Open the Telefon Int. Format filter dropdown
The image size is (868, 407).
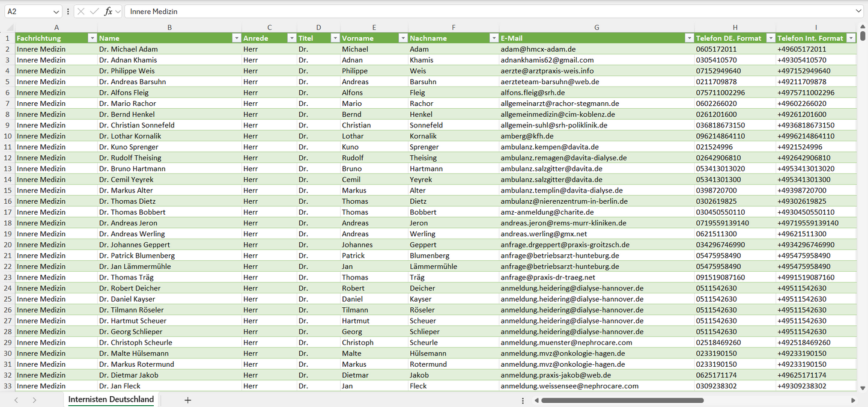click(x=851, y=38)
